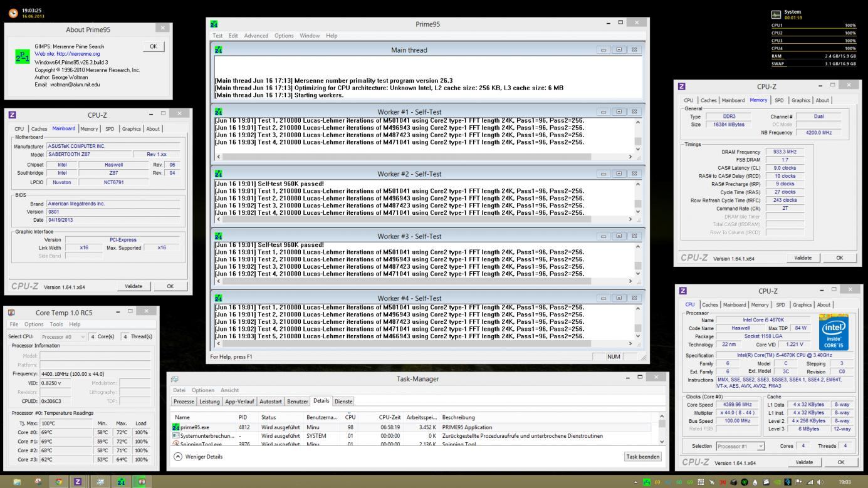Click Validate in CPU-Z Mainboard window

click(133, 286)
